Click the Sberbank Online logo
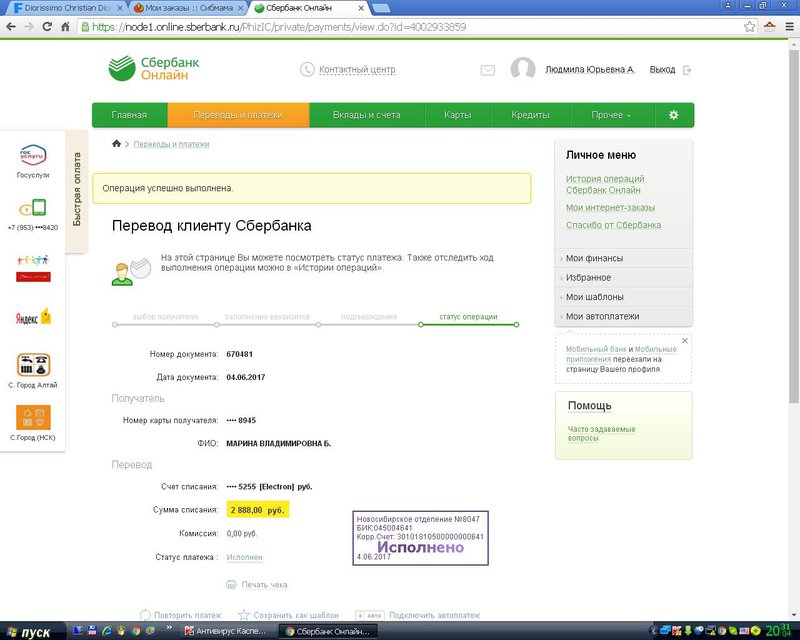Screen dimensions: 800x640 [154, 68]
